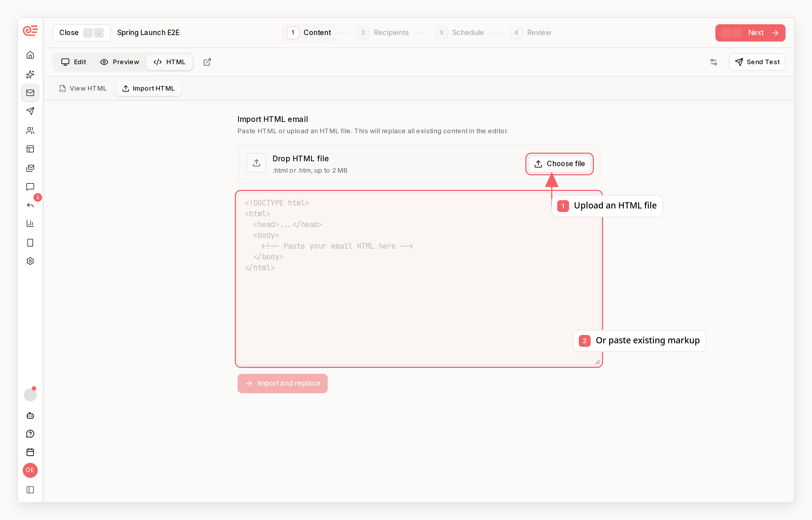The image size is (812, 520).
Task: Click the textarea resize handle corner
Action: pyautogui.click(x=597, y=362)
